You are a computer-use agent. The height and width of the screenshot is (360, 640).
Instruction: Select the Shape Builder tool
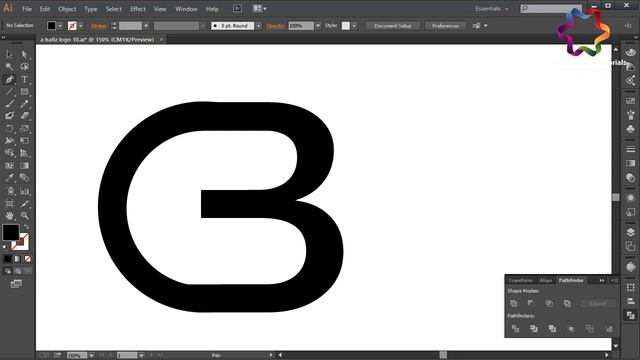click(x=9, y=153)
